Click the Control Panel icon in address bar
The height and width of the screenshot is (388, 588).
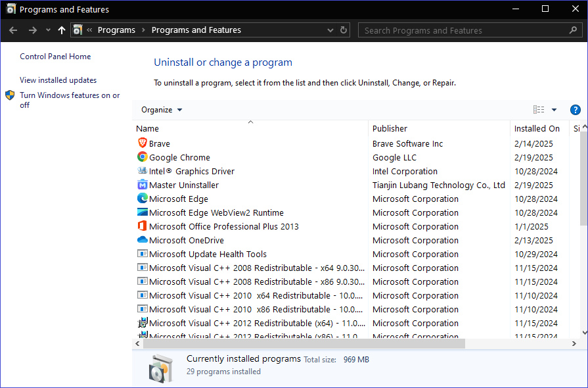[78, 30]
